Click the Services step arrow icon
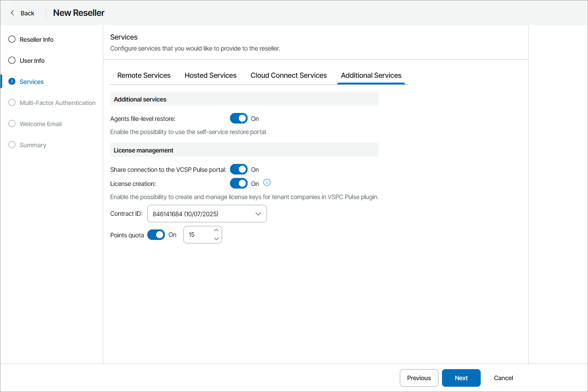Viewport: 588px width, 392px height. [x=12, y=82]
